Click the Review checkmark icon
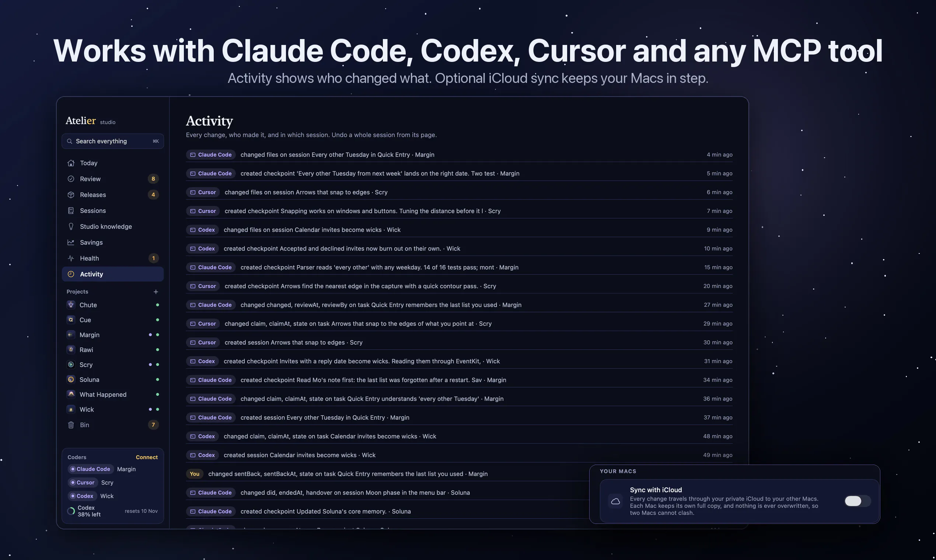This screenshot has width=936, height=560. pyautogui.click(x=71, y=179)
